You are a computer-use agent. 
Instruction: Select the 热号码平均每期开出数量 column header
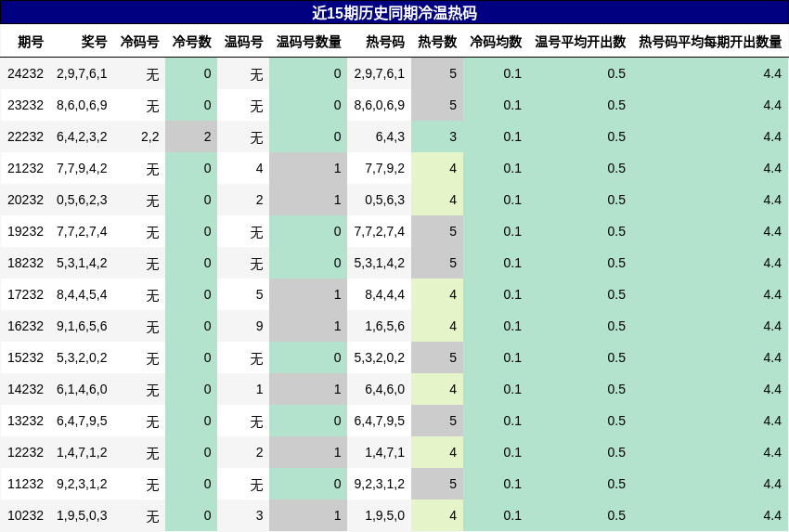pyautogui.click(x=710, y=42)
